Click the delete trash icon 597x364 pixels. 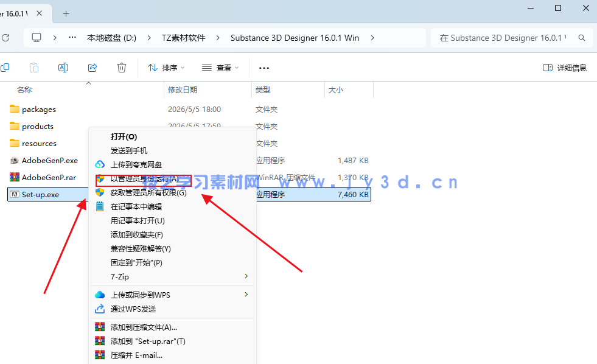(x=122, y=68)
